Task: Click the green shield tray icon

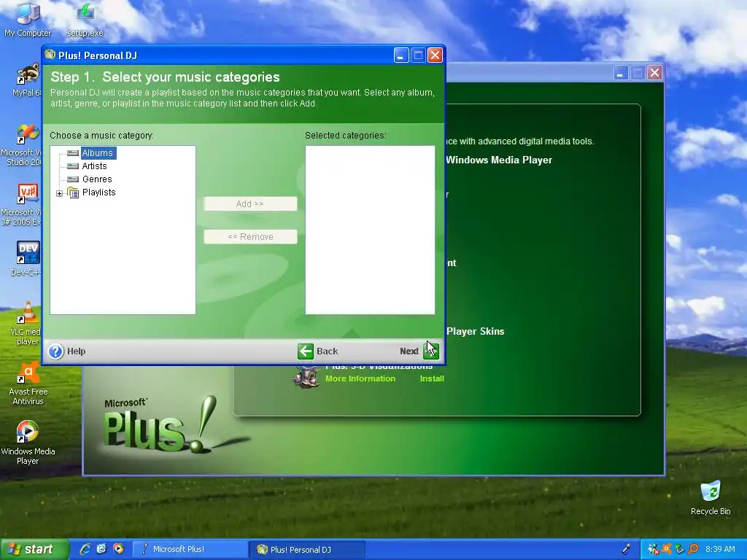Action: click(x=680, y=549)
